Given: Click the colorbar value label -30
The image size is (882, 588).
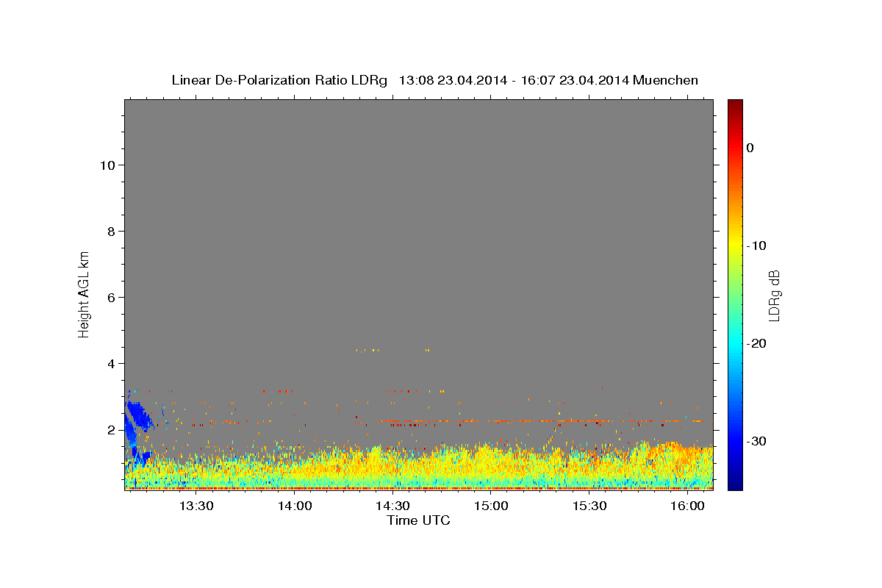Looking at the screenshot, I should point(756,441).
